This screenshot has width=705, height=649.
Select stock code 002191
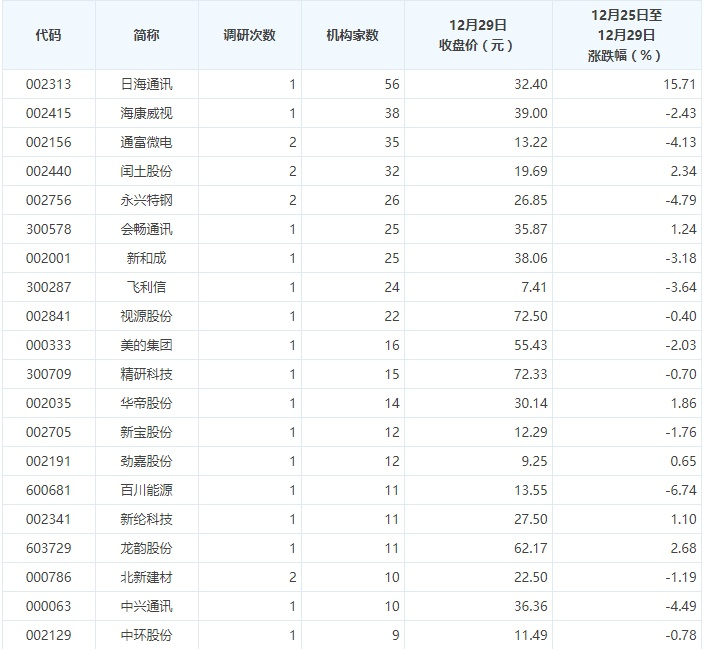49,461
